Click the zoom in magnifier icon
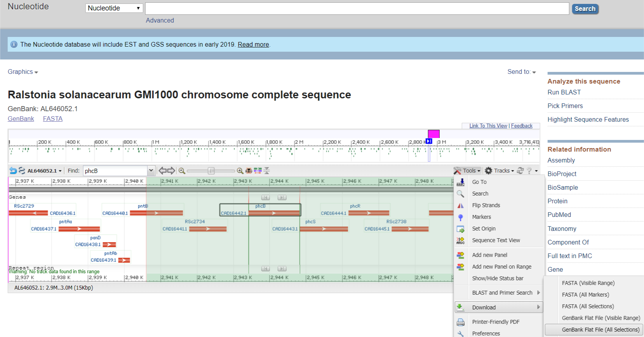This screenshot has width=644, height=337. [240, 171]
